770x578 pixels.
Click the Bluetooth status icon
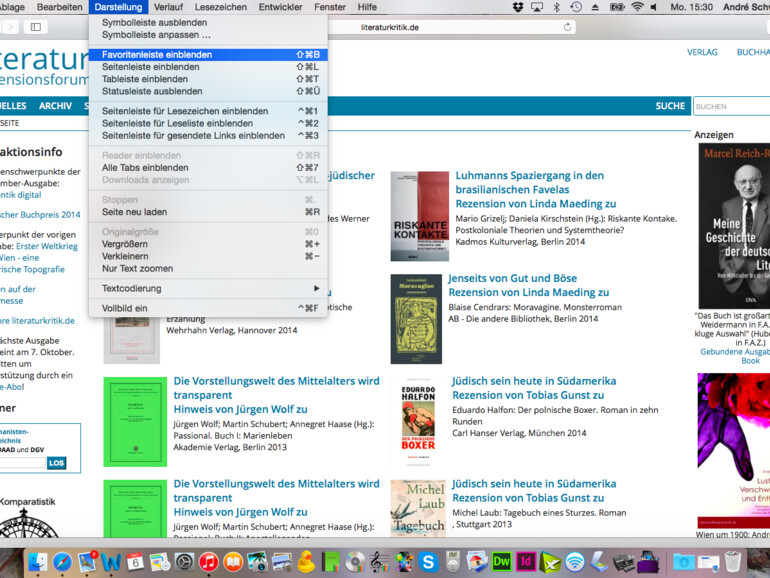(x=556, y=7)
